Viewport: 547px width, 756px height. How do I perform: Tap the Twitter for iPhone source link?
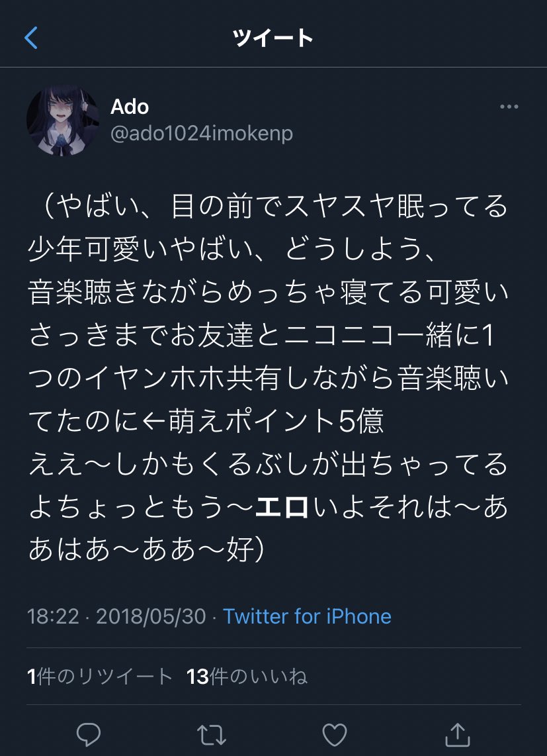tap(307, 616)
